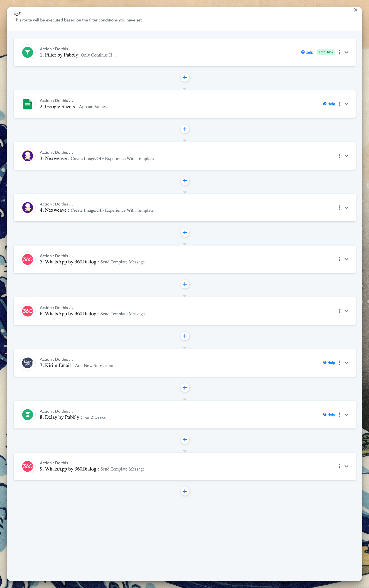Click the Nexweave icon in step 4
Image resolution: width=369 pixels, height=588 pixels.
[x=28, y=207]
